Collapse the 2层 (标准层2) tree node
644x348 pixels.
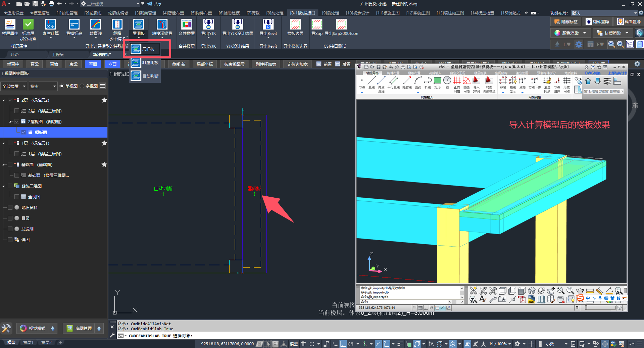point(4,100)
